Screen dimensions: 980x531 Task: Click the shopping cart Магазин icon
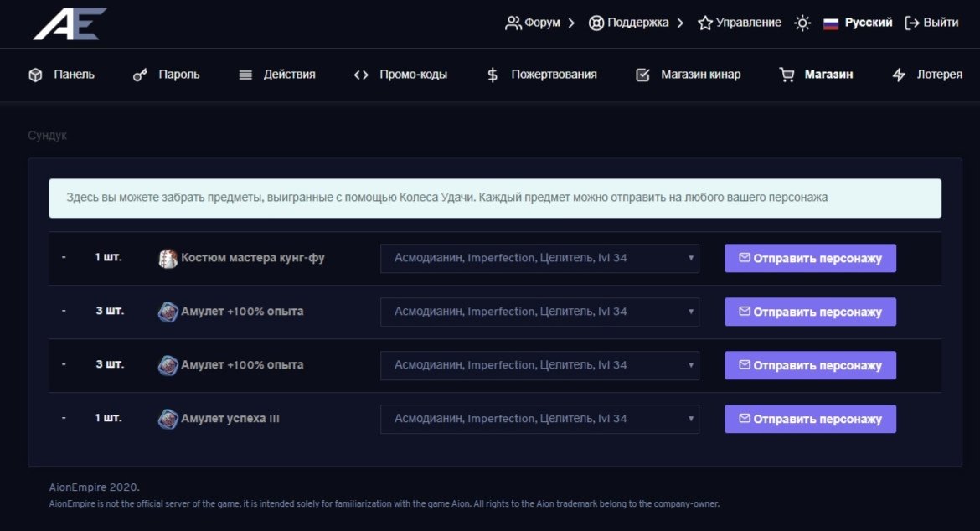(787, 75)
